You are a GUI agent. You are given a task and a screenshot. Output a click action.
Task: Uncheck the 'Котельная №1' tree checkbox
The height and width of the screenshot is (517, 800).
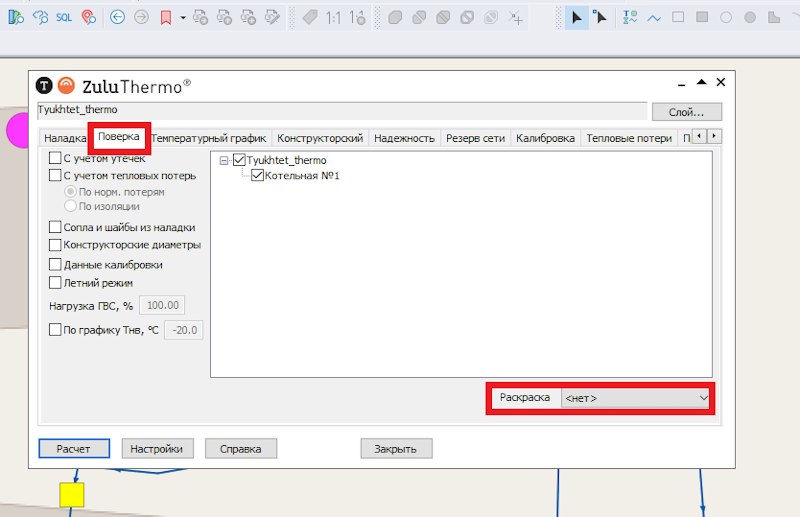257,176
